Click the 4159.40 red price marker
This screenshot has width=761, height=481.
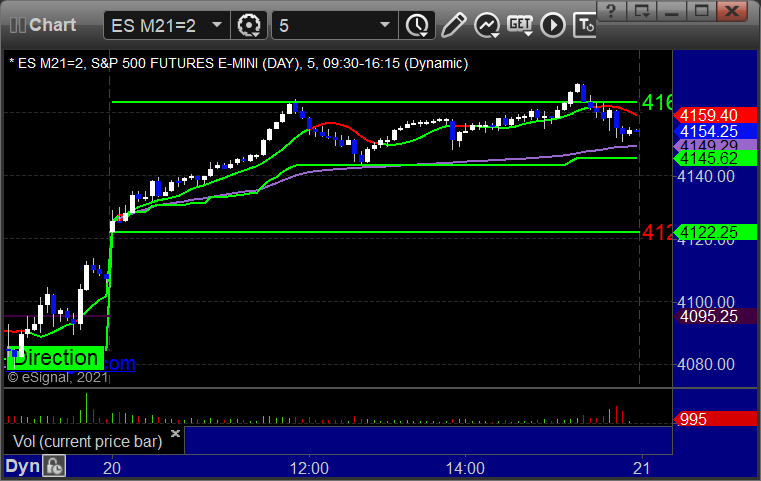coord(716,115)
